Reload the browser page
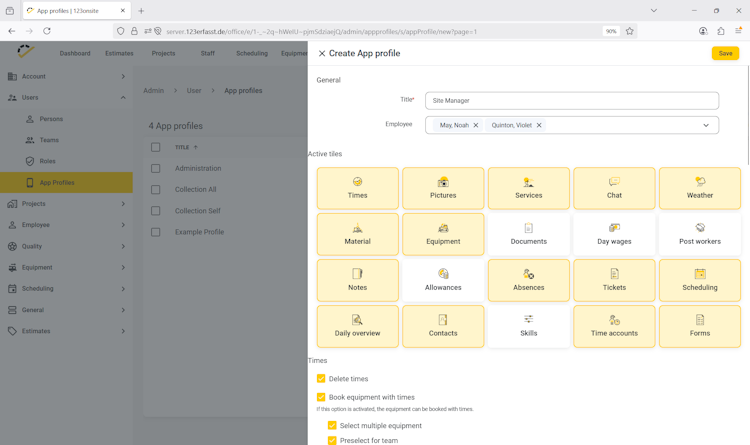 coord(47,31)
